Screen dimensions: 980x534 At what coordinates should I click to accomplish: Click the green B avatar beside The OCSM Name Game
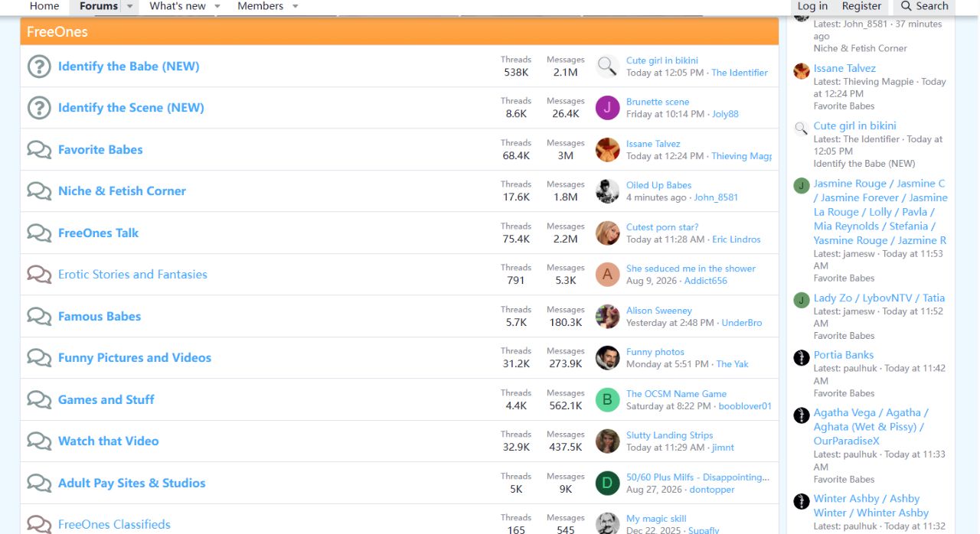coord(607,399)
